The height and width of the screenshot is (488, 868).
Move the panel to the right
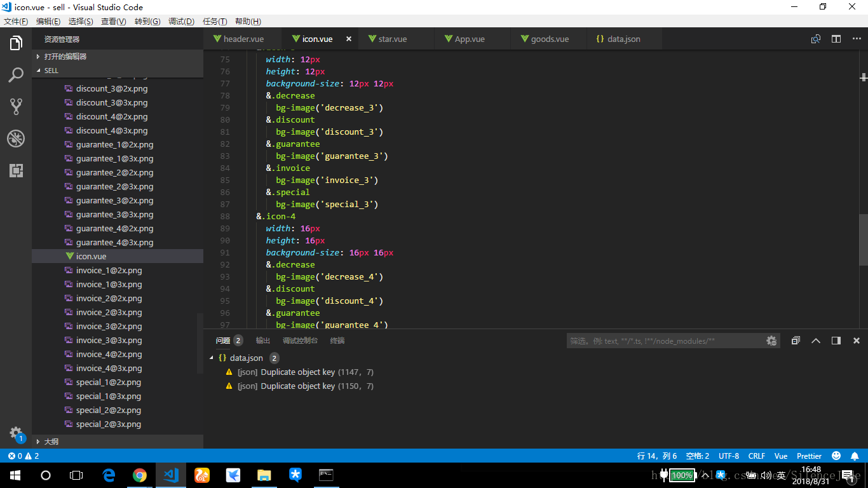click(x=836, y=341)
